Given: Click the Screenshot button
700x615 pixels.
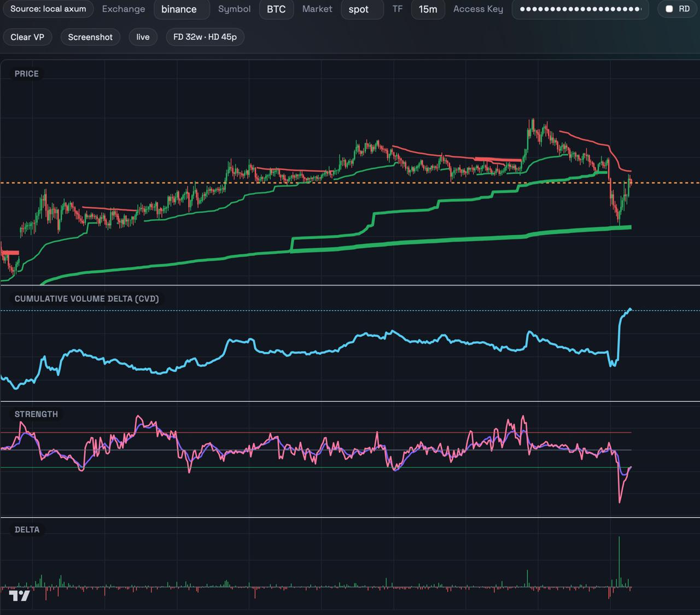Looking at the screenshot, I should click(90, 37).
